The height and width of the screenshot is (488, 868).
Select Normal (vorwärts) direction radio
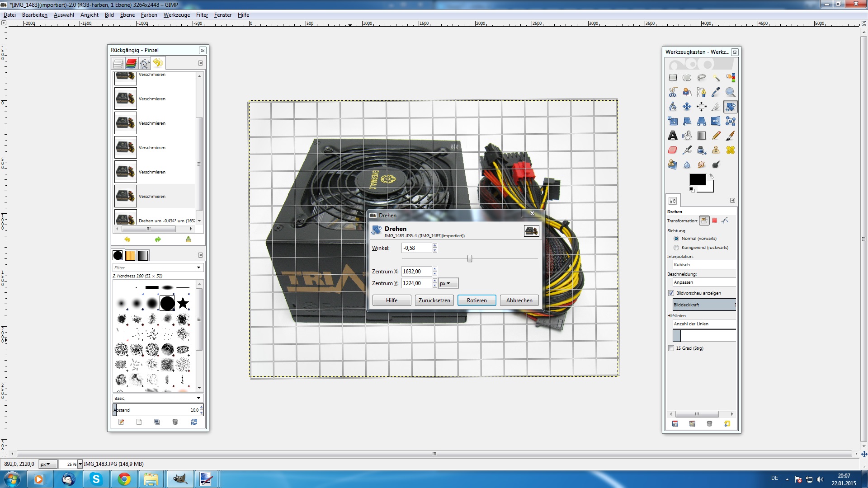pyautogui.click(x=676, y=239)
